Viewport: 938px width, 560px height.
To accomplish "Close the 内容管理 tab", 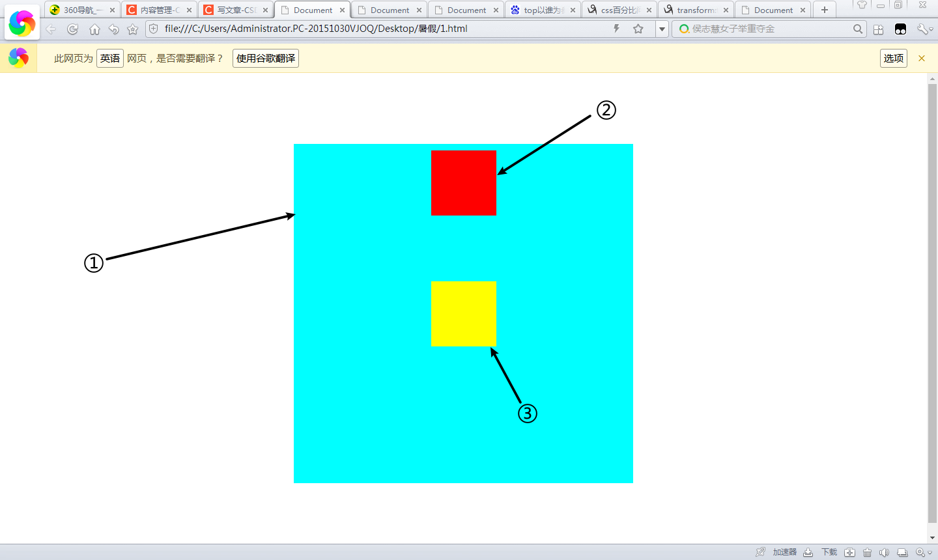I will tap(189, 10).
